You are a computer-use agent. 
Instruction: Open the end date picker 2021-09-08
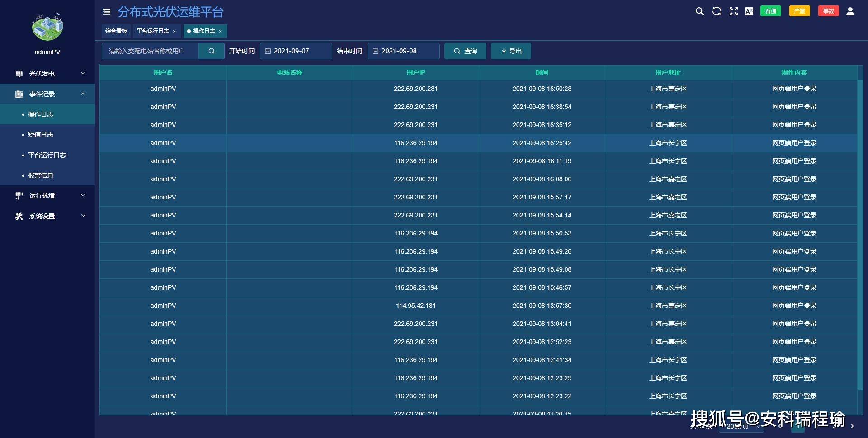click(404, 51)
